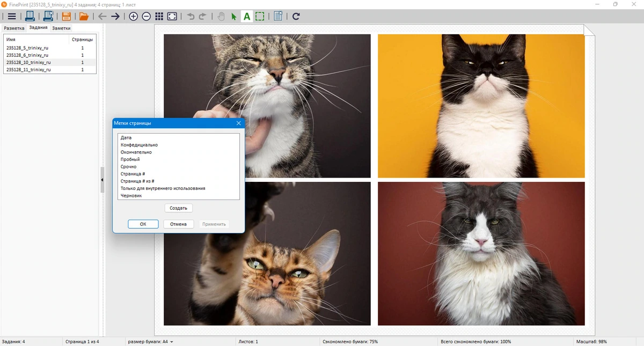Click the Создать button
The height and width of the screenshot is (346, 644).
pyautogui.click(x=178, y=208)
